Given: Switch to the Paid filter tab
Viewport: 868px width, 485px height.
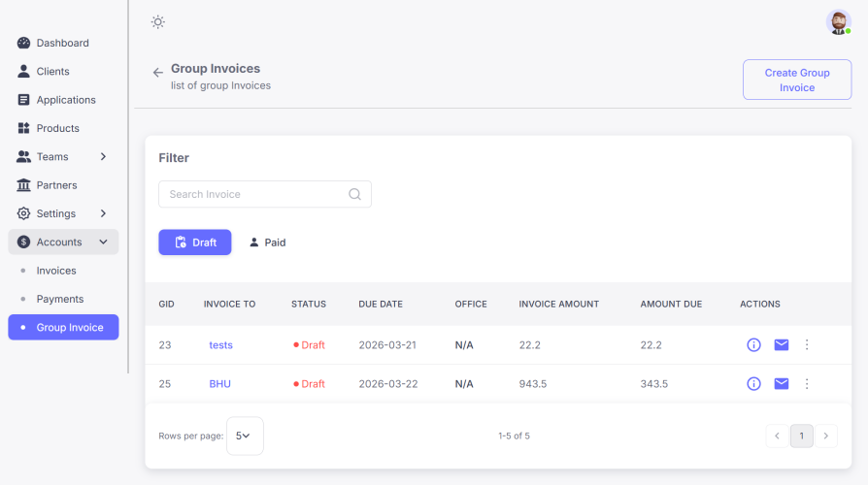Looking at the screenshot, I should [267, 242].
